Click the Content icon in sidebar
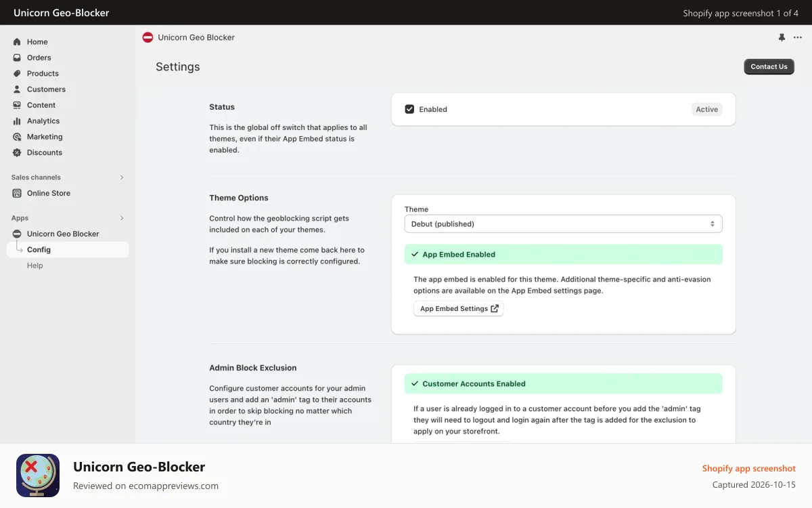Viewport: 812px width, 508px height. coord(17,105)
